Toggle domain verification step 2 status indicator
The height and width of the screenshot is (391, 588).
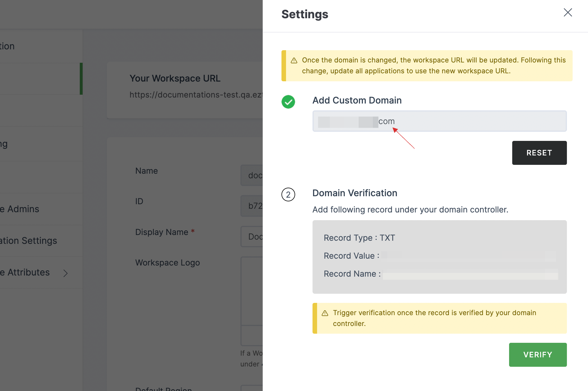[x=288, y=194]
